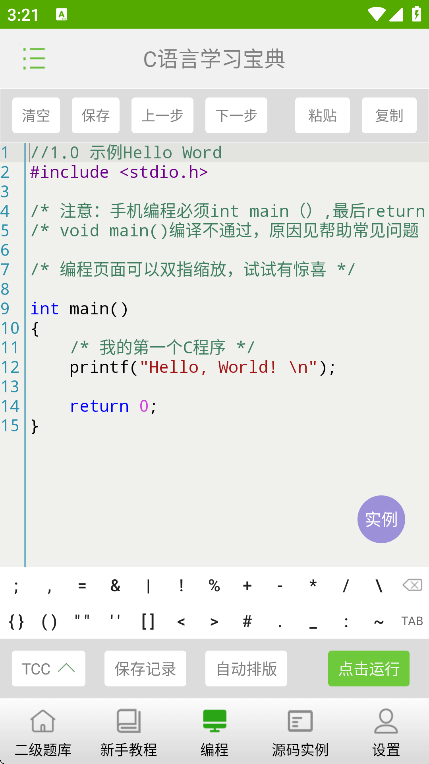
Task: Open 源码实例 tab
Action: tap(300, 732)
